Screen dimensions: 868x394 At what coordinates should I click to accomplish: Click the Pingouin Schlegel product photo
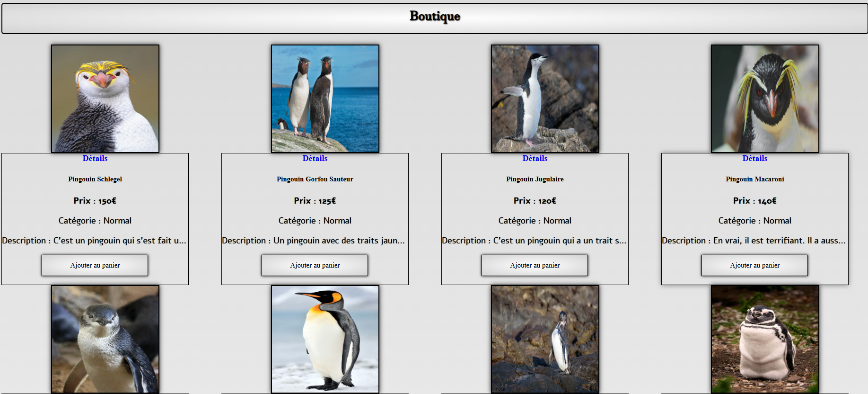click(105, 98)
